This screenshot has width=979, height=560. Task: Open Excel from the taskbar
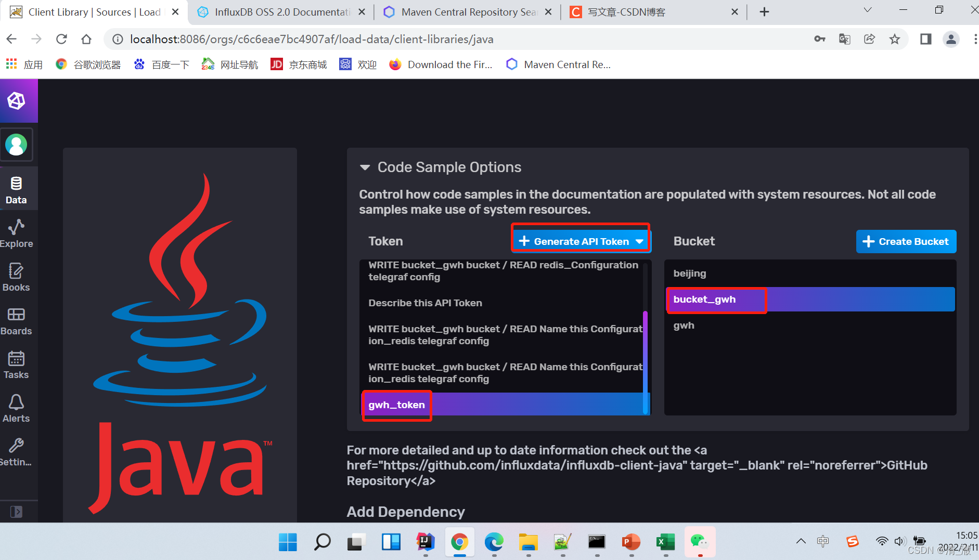665,542
